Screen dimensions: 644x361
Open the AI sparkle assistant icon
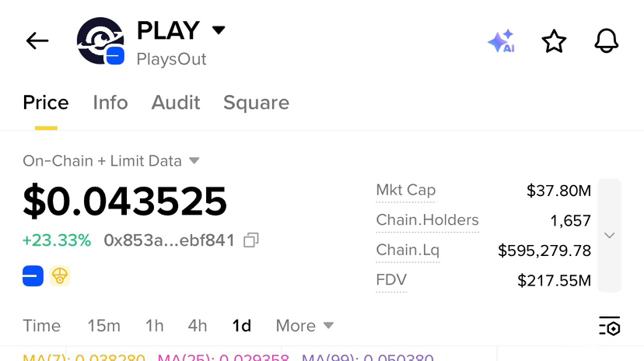pyautogui.click(x=501, y=41)
